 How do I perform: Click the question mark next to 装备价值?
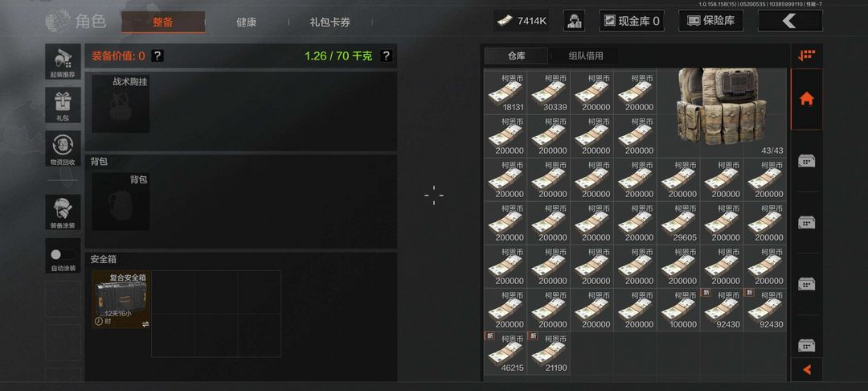click(x=158, y=56)
